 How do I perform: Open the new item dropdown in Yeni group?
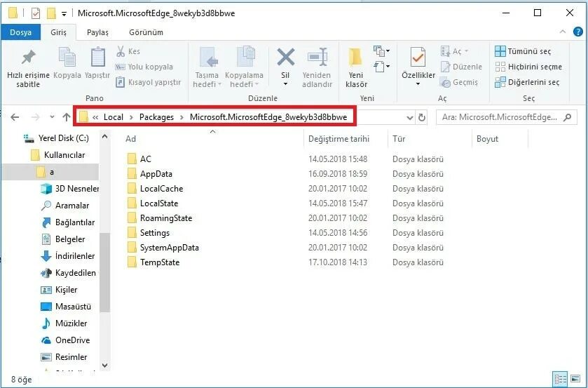point(382,51)
